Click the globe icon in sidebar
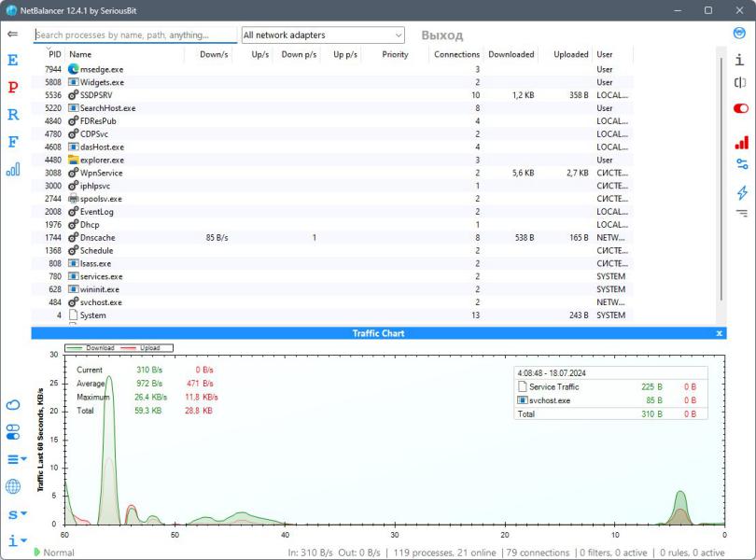756x560 pixels. coord(13,486)
